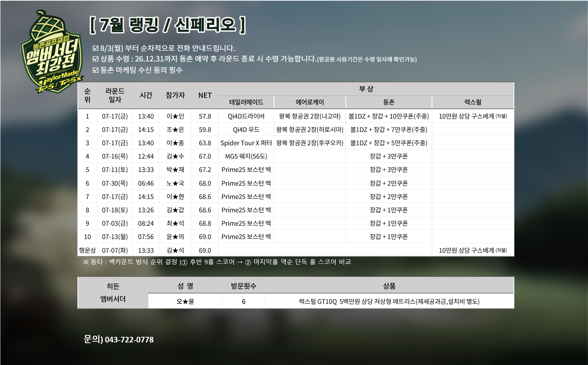Click round date '07-30(목)'
This screenshot has width=588, height=365.
click(x=115, y=183)
